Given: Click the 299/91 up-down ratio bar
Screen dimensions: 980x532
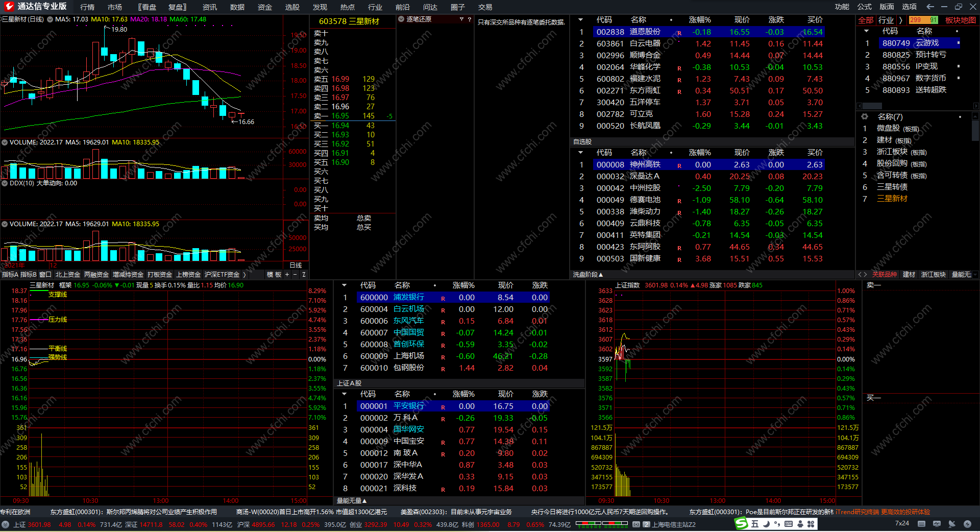Looking at the screenshot, I should tap(924, 20).
